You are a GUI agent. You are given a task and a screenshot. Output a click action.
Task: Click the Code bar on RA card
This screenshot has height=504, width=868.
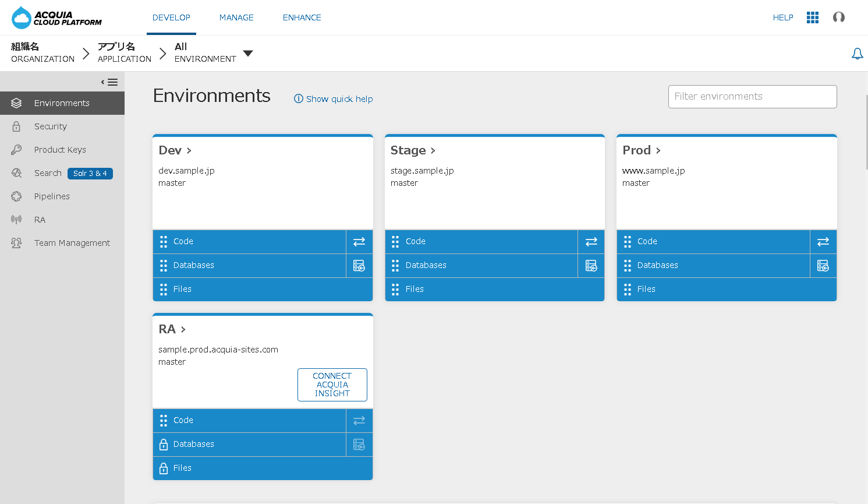[x=249, y=420]
